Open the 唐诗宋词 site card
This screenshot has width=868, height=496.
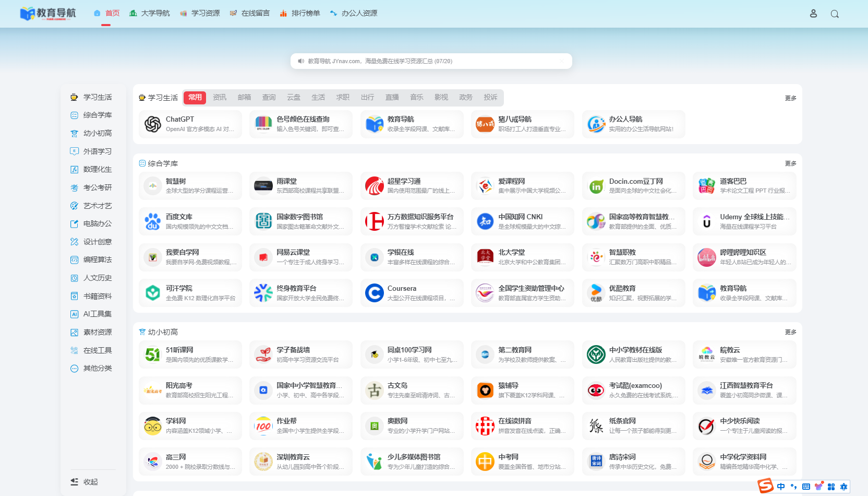coord(634,462)
